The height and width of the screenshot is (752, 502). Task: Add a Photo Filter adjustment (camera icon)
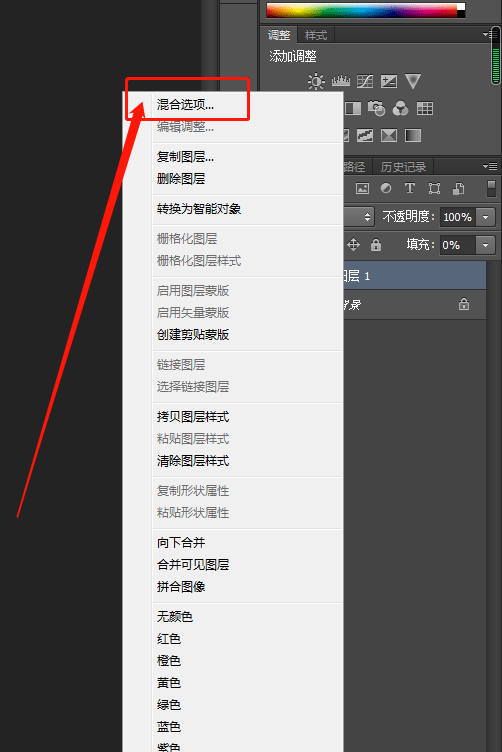coord(376,108)
